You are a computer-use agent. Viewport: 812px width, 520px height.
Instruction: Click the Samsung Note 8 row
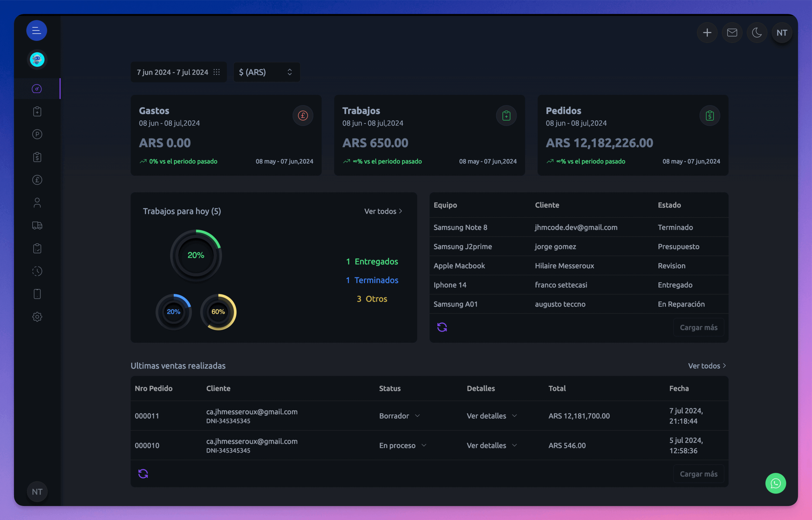click(579, 227)
